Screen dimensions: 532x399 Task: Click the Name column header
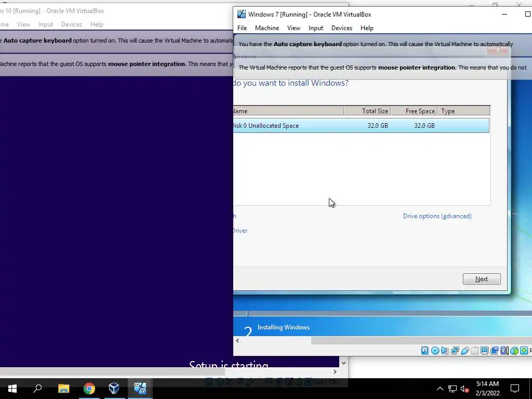coord(288,111)
